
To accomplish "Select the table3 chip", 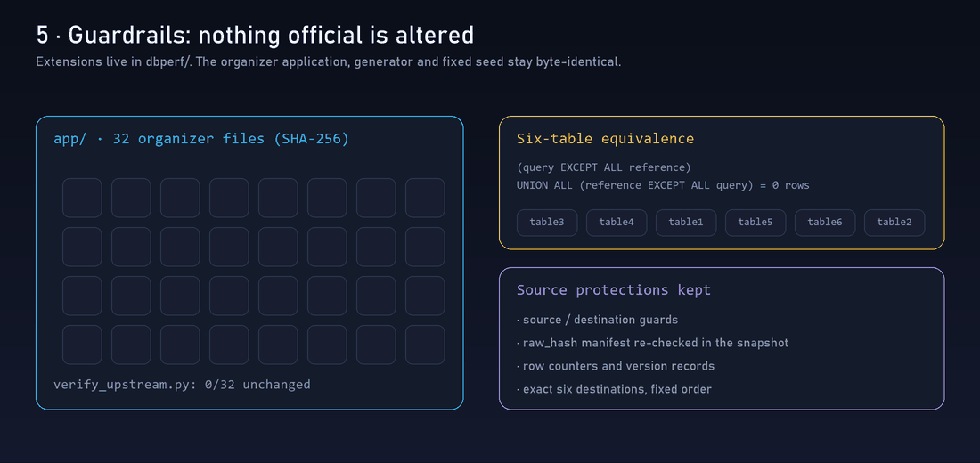I will [x=547, y=223].
